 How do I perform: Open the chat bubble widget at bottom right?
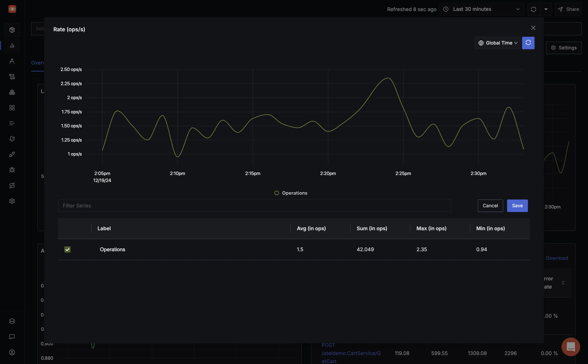pyautogui.click(x=571, y=347)
